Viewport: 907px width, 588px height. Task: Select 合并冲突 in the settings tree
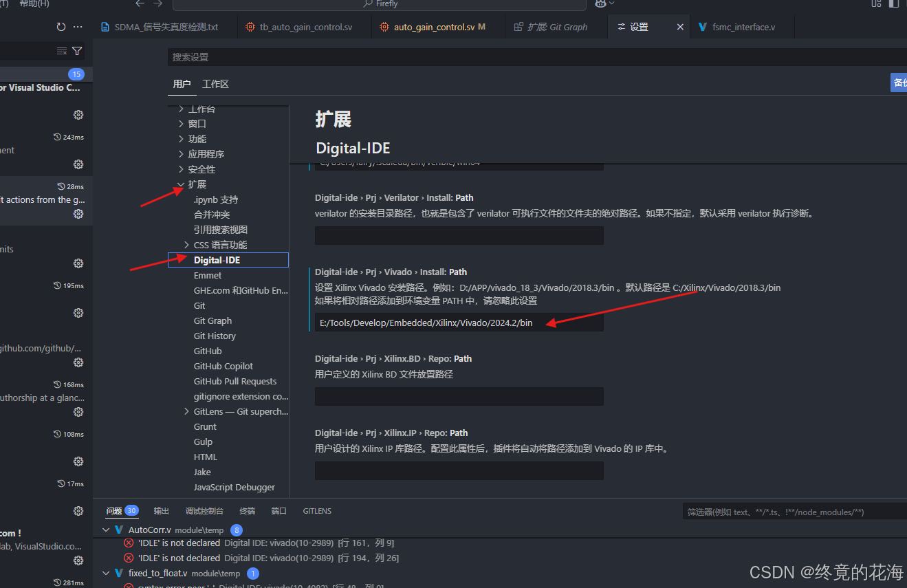(212, 215)
